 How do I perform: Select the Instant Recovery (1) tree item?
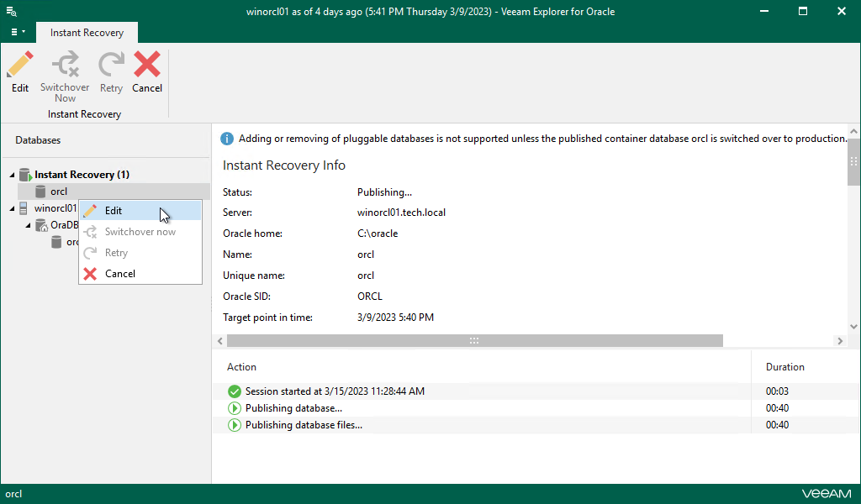tap(82, 175)
